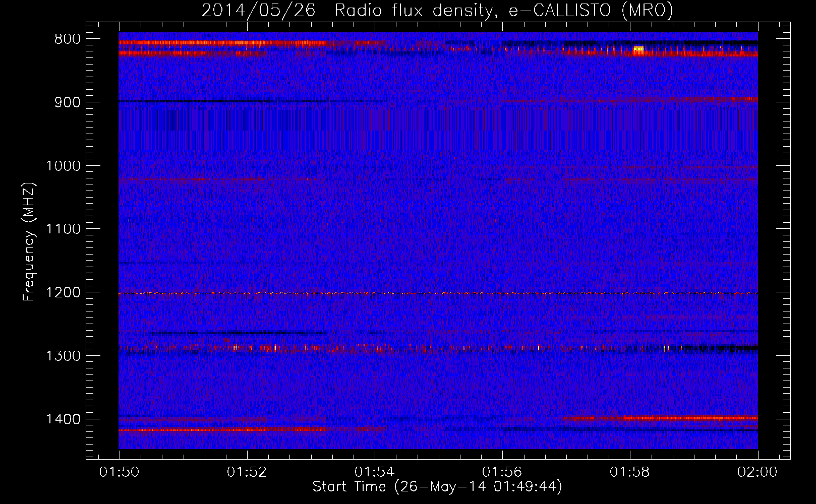816x504 pixels.
Task: Click the 01:52 time tick label
Action: click(x=247, y=472)
